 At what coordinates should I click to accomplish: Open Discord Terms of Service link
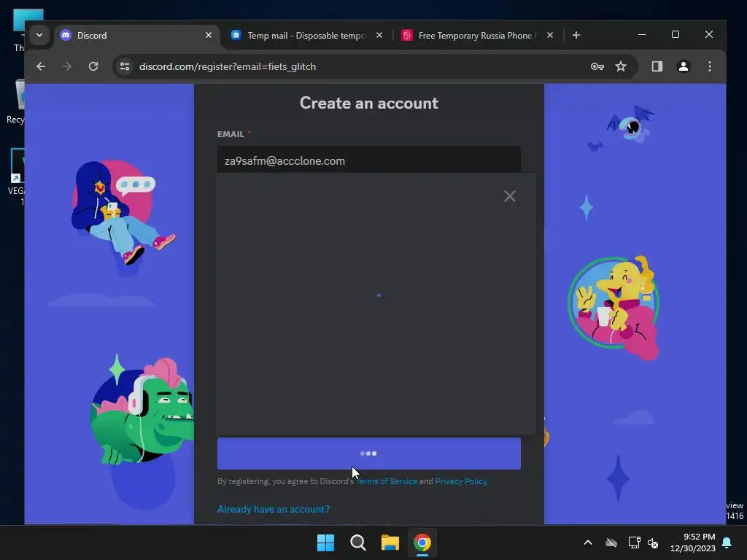[x=387, y=481]
